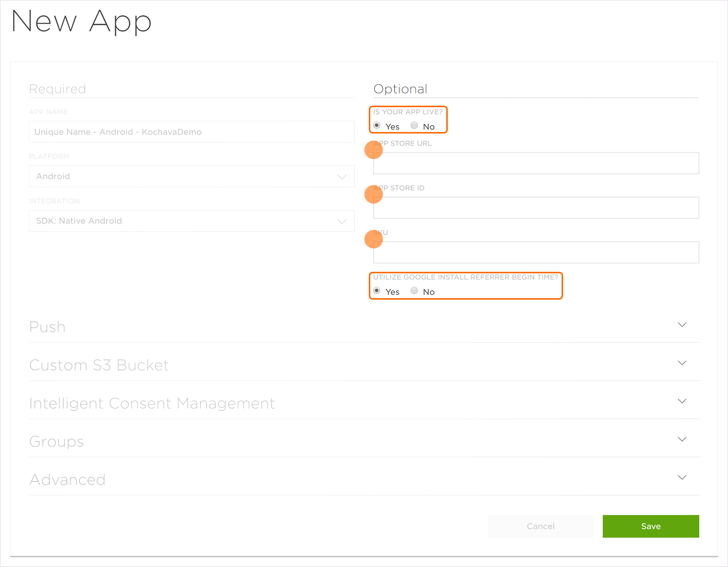This screenshot has width=728, height=567.
Task: Open the Platform dropdown showing Android
Action: click(x=192, y=177)
